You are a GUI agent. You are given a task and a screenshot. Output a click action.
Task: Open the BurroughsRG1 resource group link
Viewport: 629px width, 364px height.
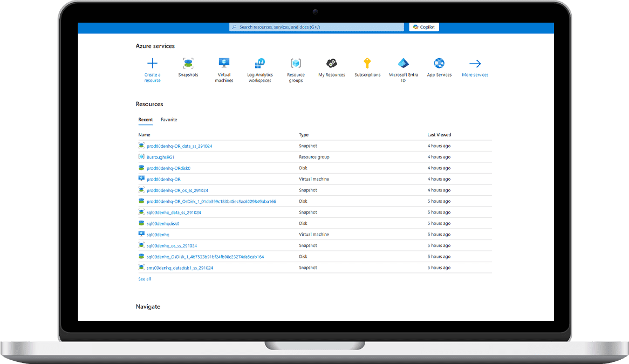click(161, 157)
